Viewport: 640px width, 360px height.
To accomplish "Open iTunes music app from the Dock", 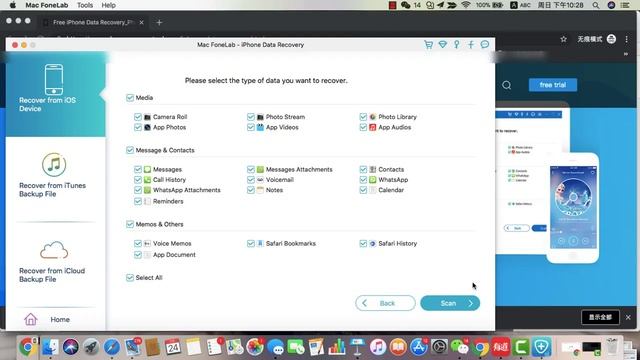I will click(378, 347).
